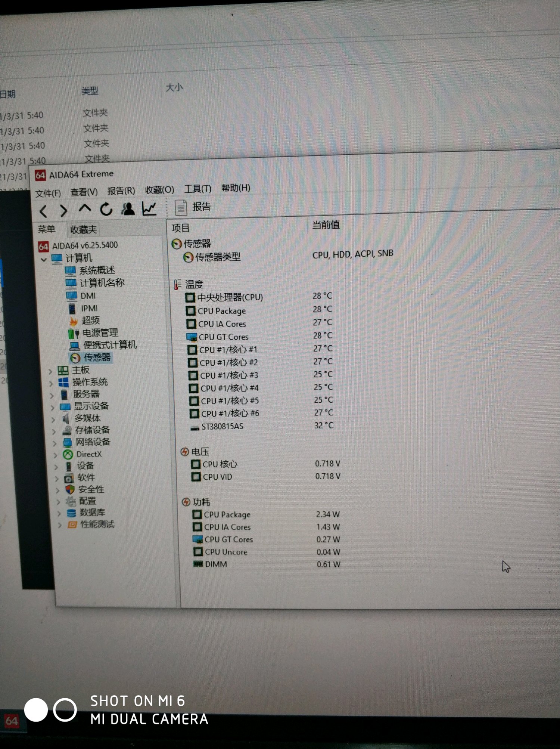Expand the 网络设备 tree node

[55, 443]
